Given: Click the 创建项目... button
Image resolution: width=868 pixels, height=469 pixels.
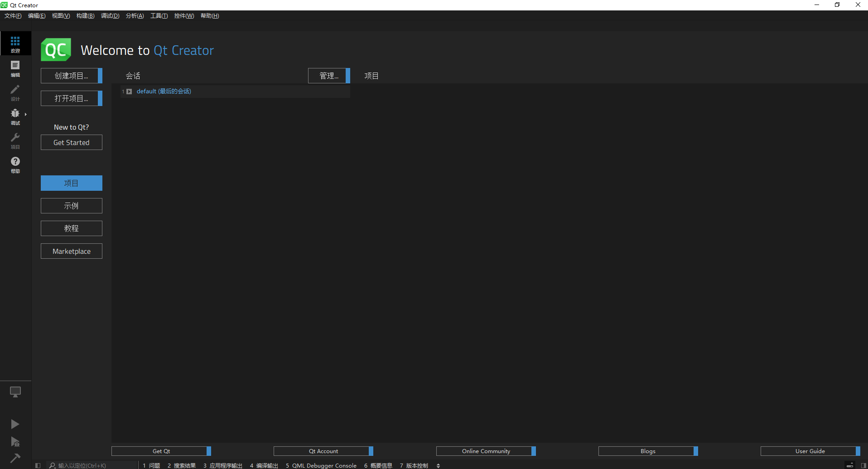Looking at the screenshot, I should coord(71,76).
